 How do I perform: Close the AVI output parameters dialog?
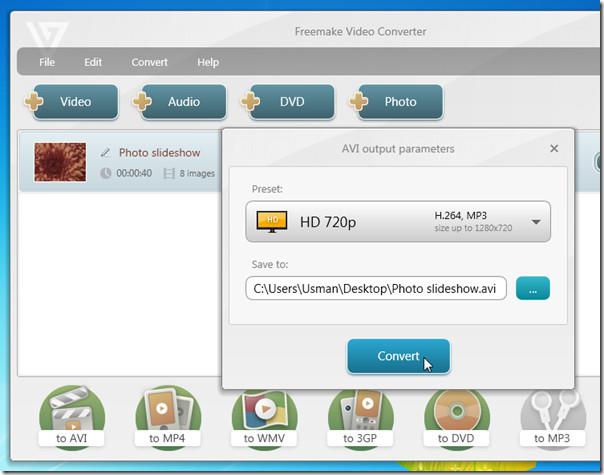point(554,148)
